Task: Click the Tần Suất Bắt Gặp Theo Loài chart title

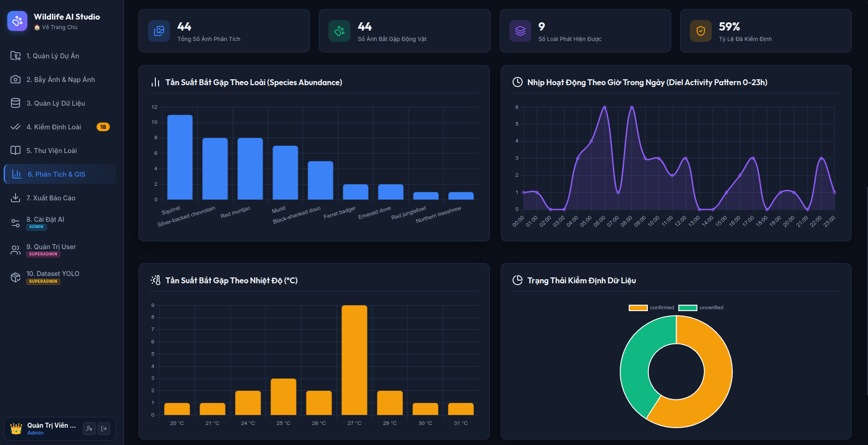Action: point(254,82)
